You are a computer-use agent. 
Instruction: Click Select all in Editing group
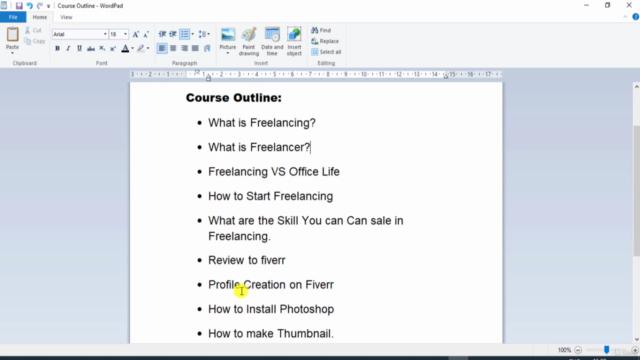coord(326,52)
